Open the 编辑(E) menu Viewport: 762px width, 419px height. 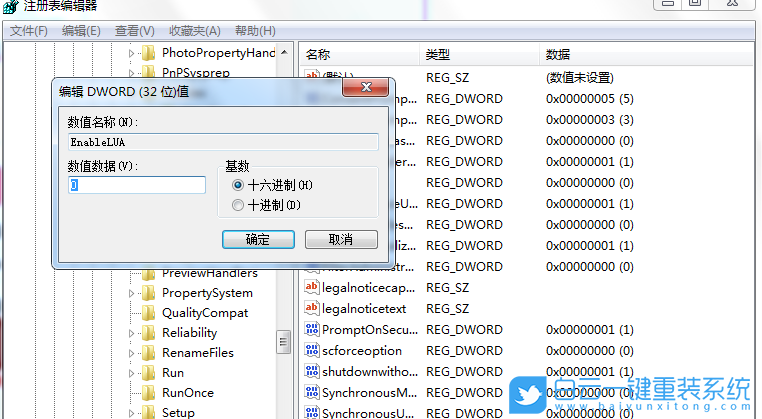[81, 31]
